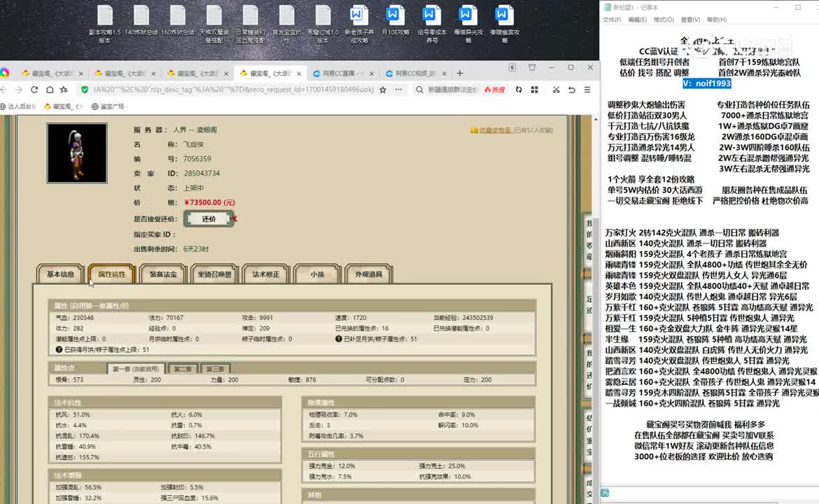
Task: Click the 还价 bargain button
Action: tap(209, 219)
